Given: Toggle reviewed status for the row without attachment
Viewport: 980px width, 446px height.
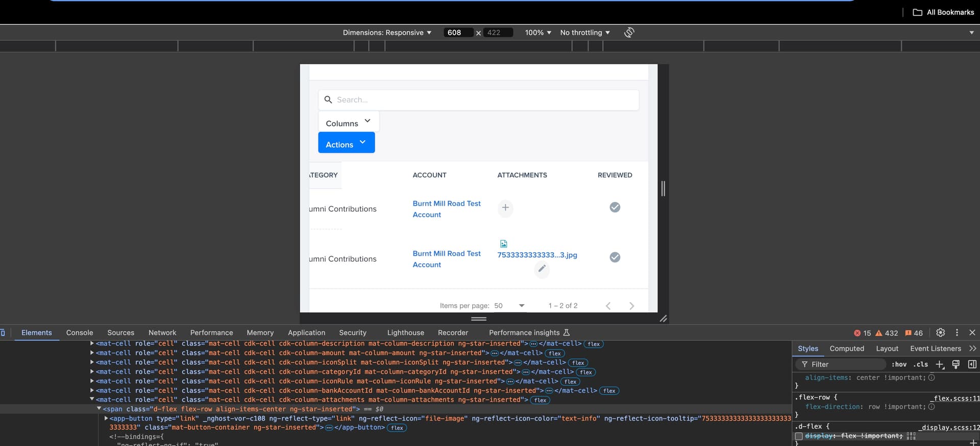Looking at the screenshot, I should click(x=615, y=207).
